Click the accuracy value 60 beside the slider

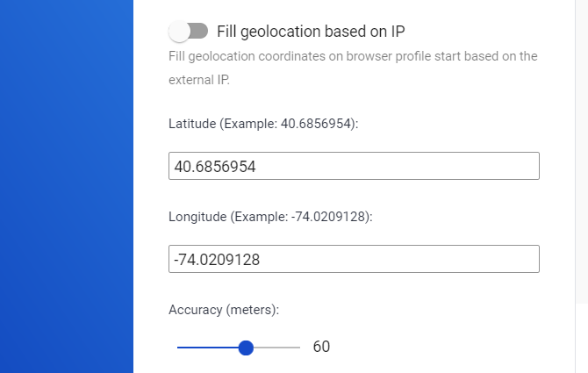point(321,347)
